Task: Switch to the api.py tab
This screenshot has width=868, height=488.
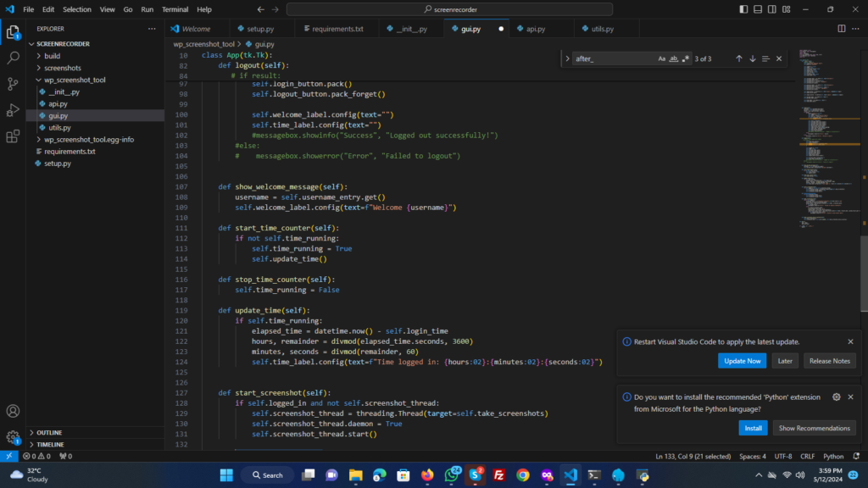Action: 535,29
